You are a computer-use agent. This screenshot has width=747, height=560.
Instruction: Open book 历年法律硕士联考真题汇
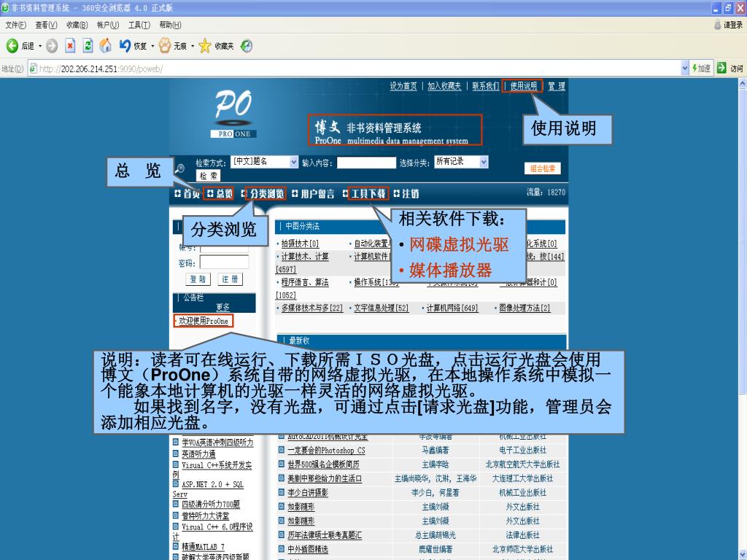pos(325,535)
